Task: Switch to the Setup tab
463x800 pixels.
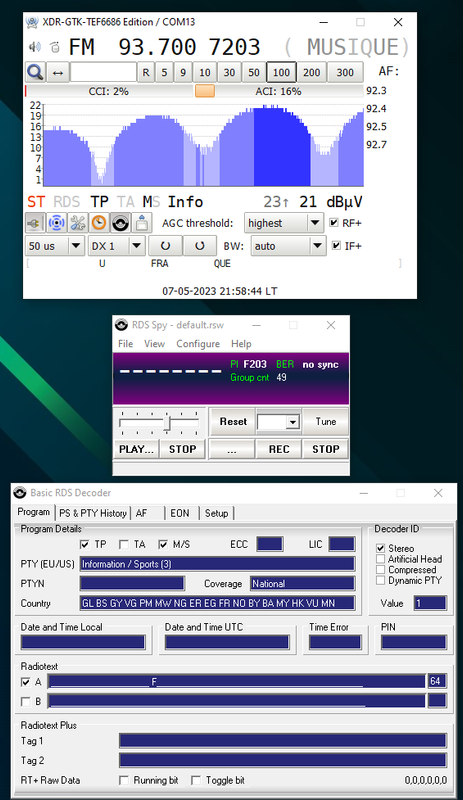Action: [x=216, y=513]
